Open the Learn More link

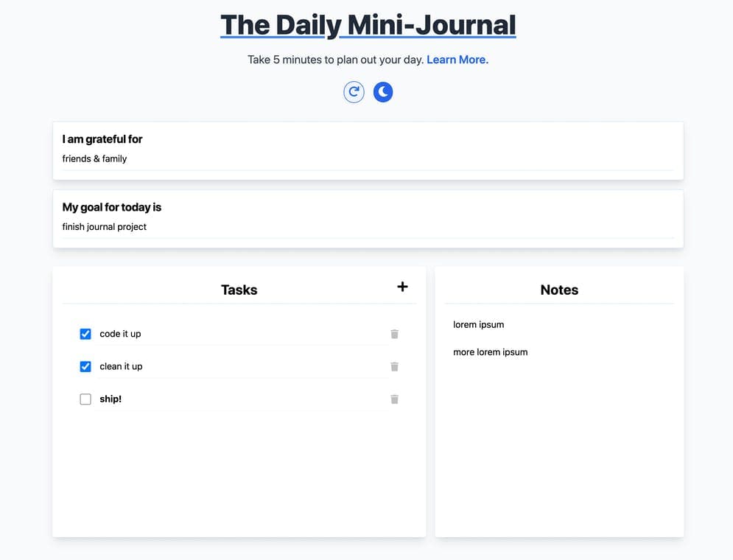tap(457, 60)
